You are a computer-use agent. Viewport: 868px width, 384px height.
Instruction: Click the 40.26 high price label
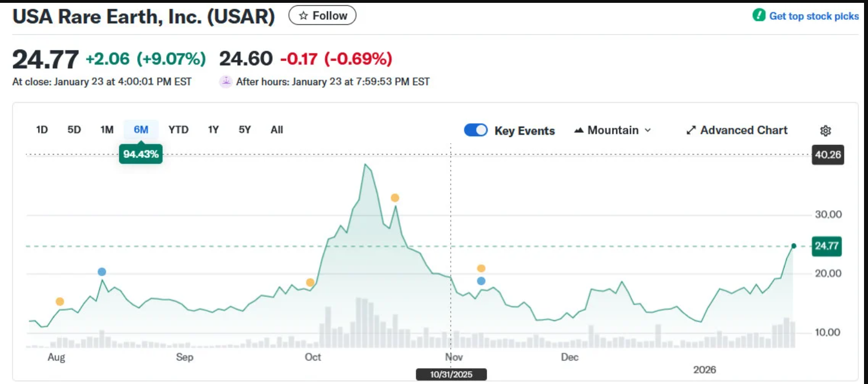coord(828,155)
